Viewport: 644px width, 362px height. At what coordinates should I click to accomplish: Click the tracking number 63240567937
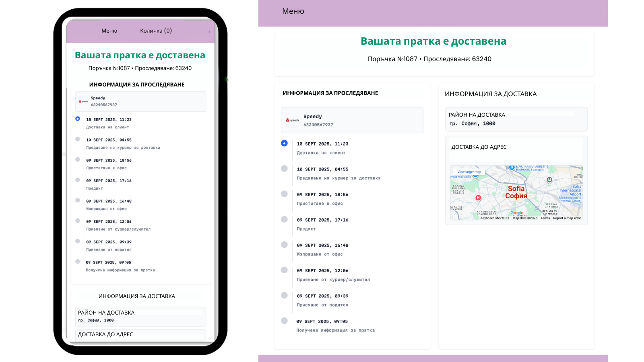[318, 125]
